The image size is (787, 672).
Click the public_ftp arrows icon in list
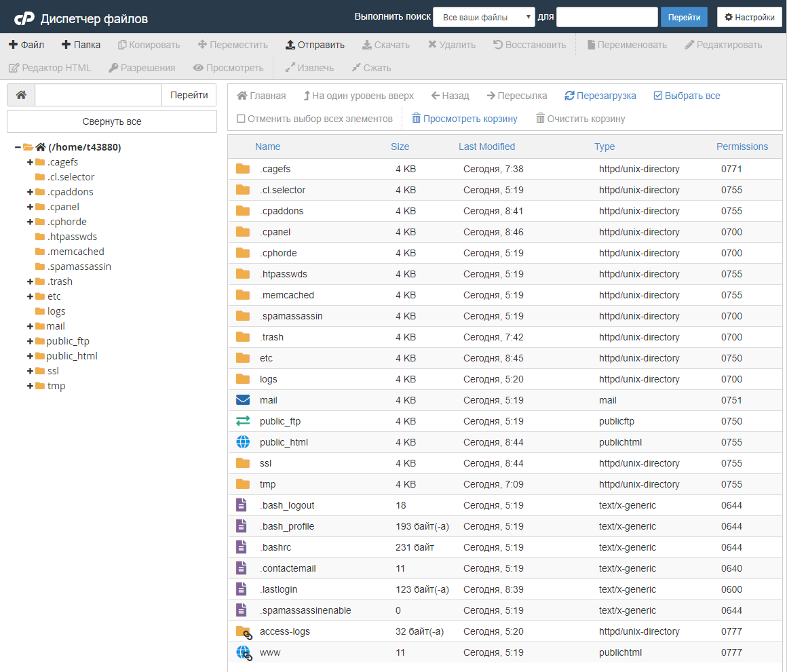point(243,421)
